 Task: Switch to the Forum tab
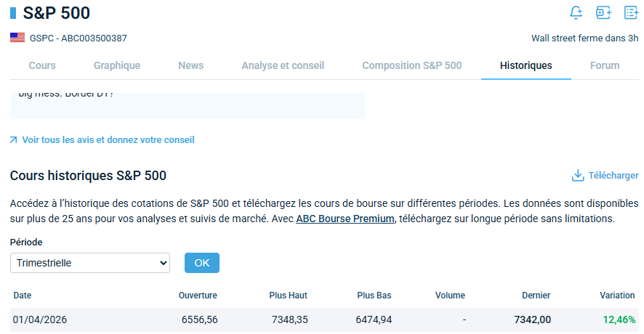605,65
